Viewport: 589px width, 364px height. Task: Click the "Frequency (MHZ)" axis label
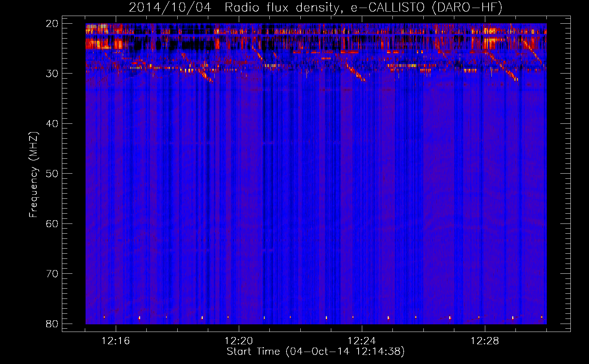(33, 175)
